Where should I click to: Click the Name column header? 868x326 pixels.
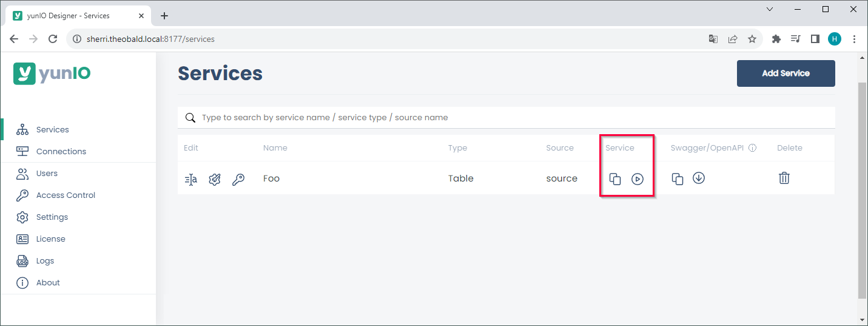[275, 148]
